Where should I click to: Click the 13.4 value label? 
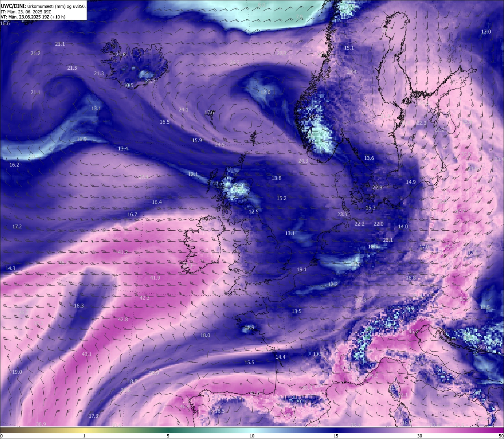[123, 149]
